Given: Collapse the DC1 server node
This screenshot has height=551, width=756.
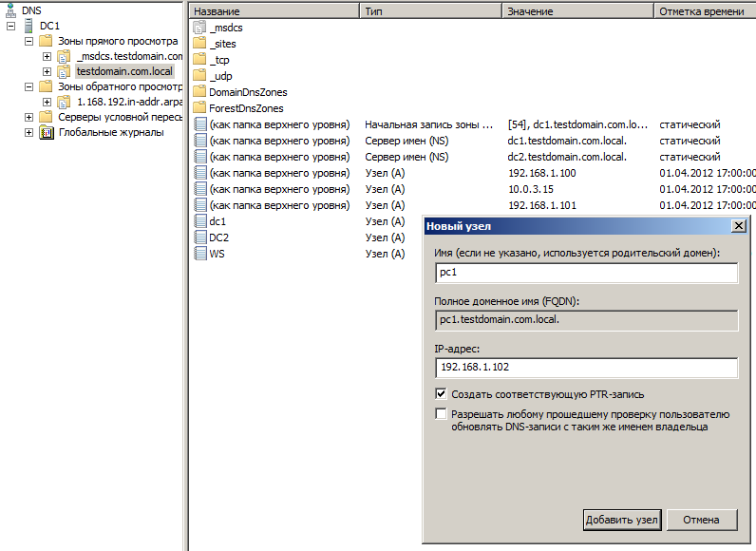Looking at the screenshot, I should (x=10, y=26).
